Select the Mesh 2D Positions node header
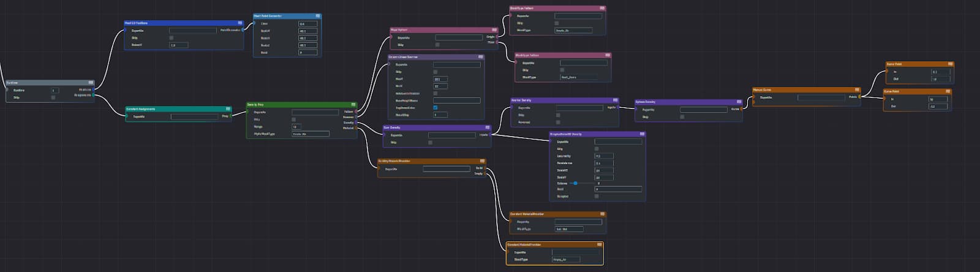This screenshot has width=980, height=272. point(178,23)
